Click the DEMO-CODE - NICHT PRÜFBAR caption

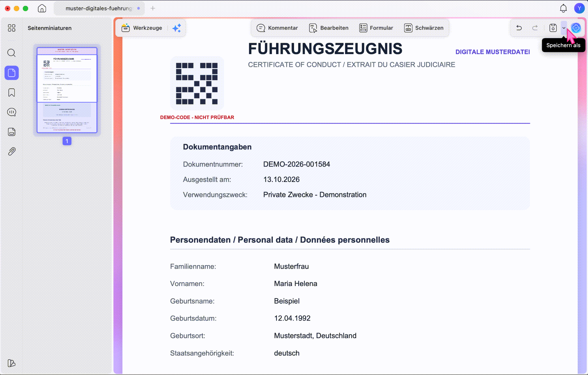[197, 117]
